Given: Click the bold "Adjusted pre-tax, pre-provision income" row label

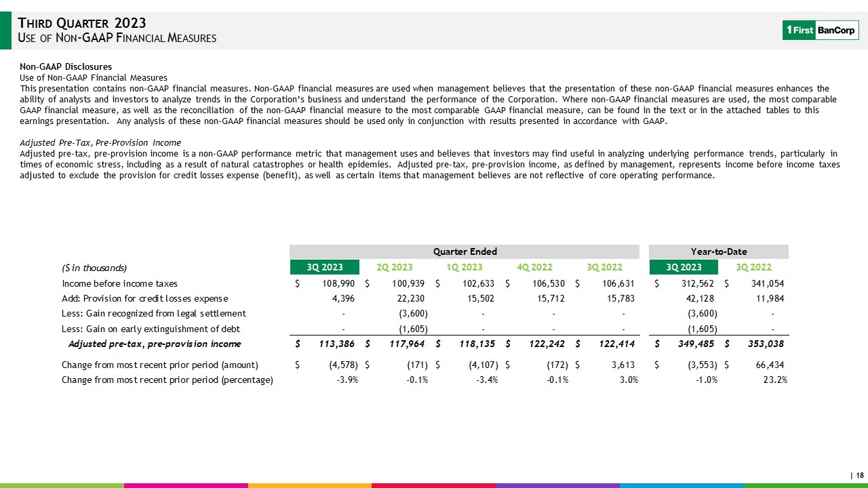Looking at the screenshot, I should (155, 344).
